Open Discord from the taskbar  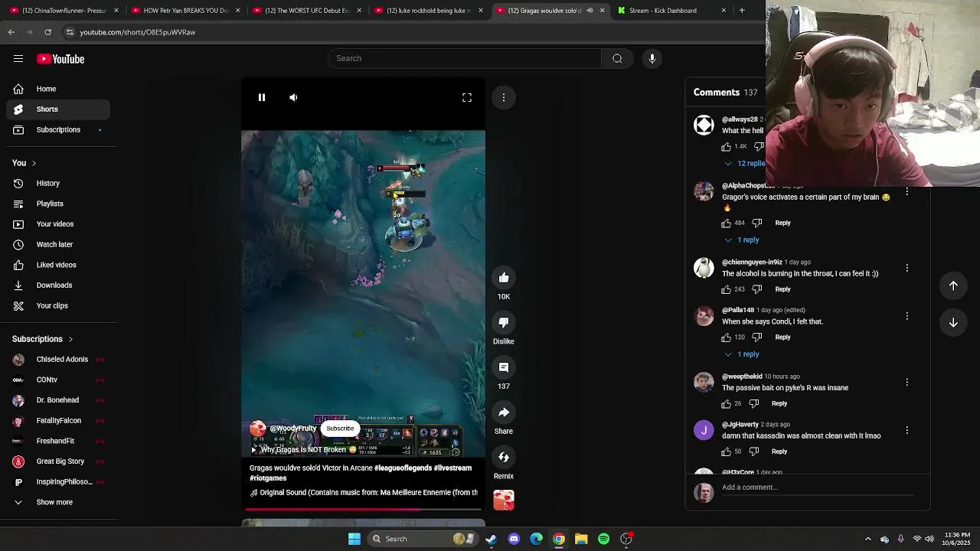[x=514, y=539]
